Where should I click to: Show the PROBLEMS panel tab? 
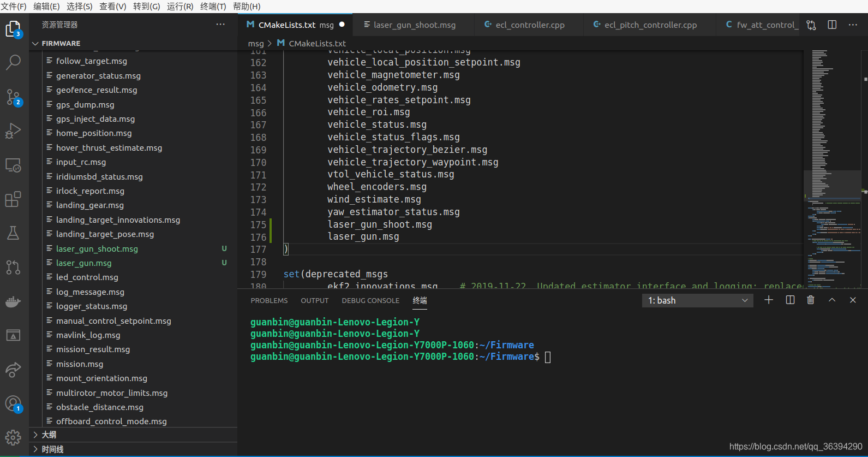pos(269,301)
